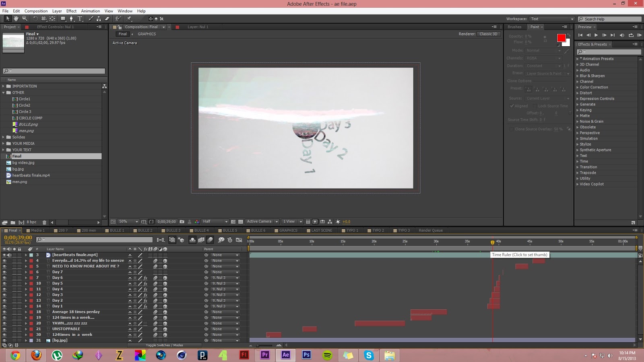Switch to the Render Queue tab
The image size is (644, 362).
click(x=431, y=230)
